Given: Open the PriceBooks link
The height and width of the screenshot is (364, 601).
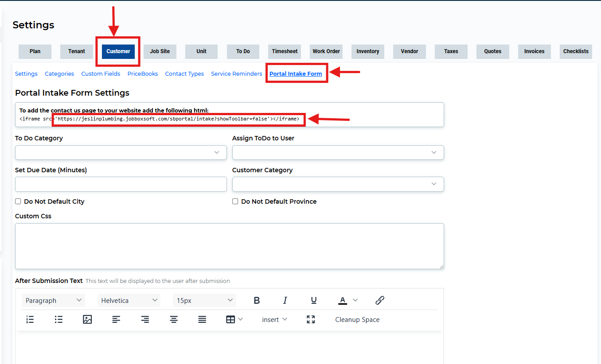Looking at the screenshot, I should pos(143,74).
